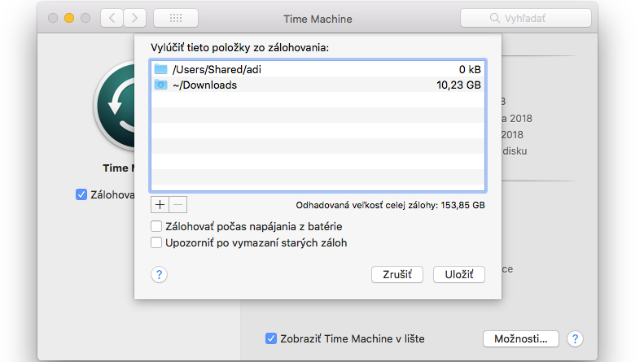Viewport: 644px width, 362px height.
Task: Click the magnifier icon in search field
Action: click(495, 18)
